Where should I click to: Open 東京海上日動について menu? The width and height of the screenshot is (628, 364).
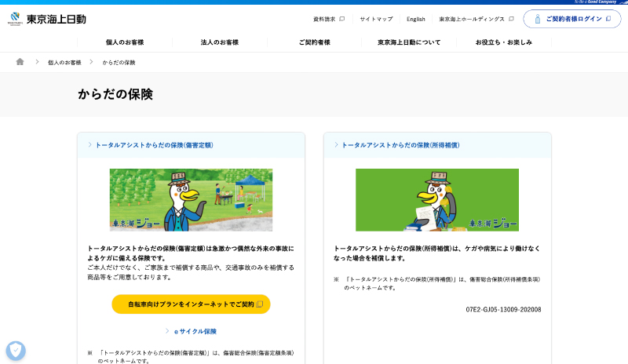(x=409, y=42)
